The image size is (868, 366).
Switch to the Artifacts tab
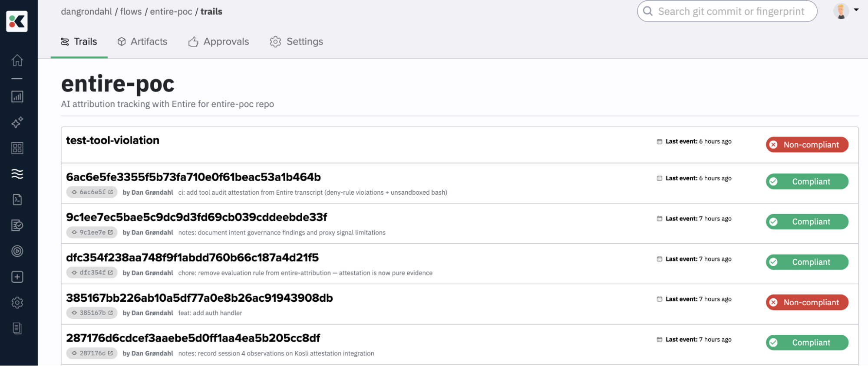142,42
